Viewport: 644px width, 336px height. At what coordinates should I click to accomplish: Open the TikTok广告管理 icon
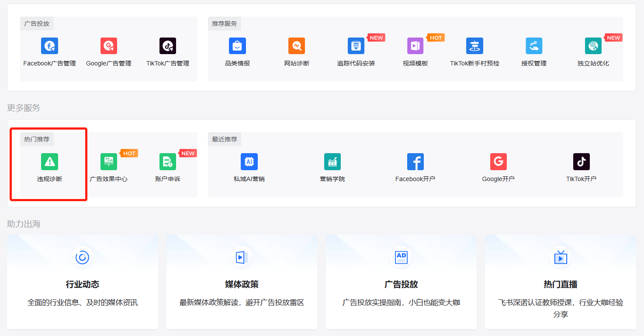(x=168, y=46)
